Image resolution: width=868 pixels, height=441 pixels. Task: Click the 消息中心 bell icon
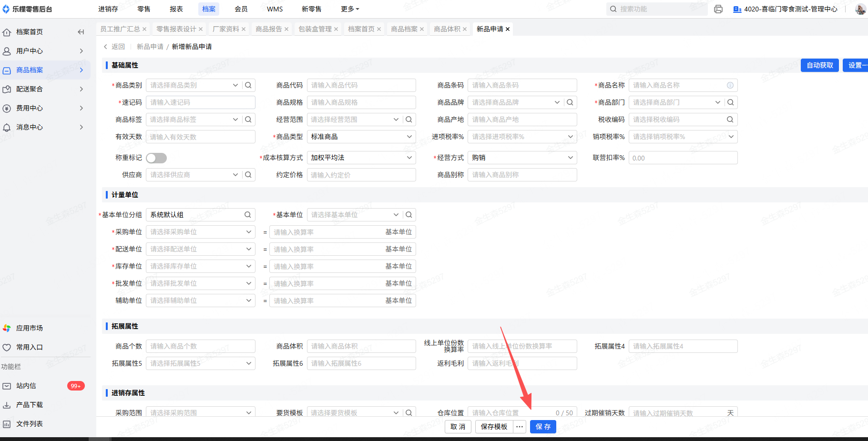click(x=7, y=127)
